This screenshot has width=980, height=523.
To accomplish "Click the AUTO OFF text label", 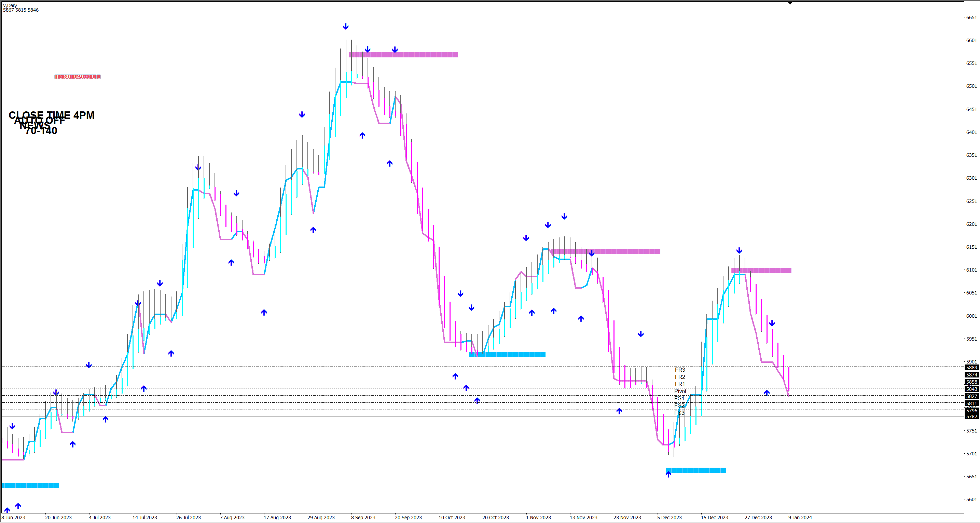I will pyautogui.click(x=39, y=121).
